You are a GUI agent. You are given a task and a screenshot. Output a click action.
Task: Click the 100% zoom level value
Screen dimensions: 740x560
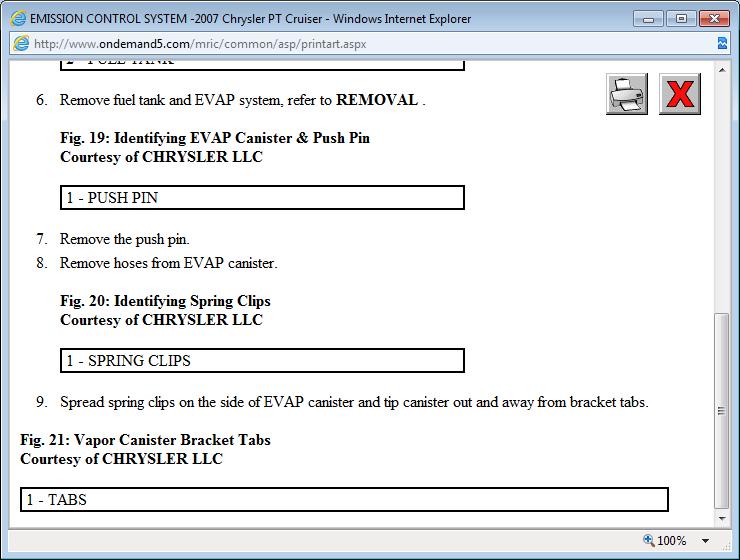(x=672, y=541)
